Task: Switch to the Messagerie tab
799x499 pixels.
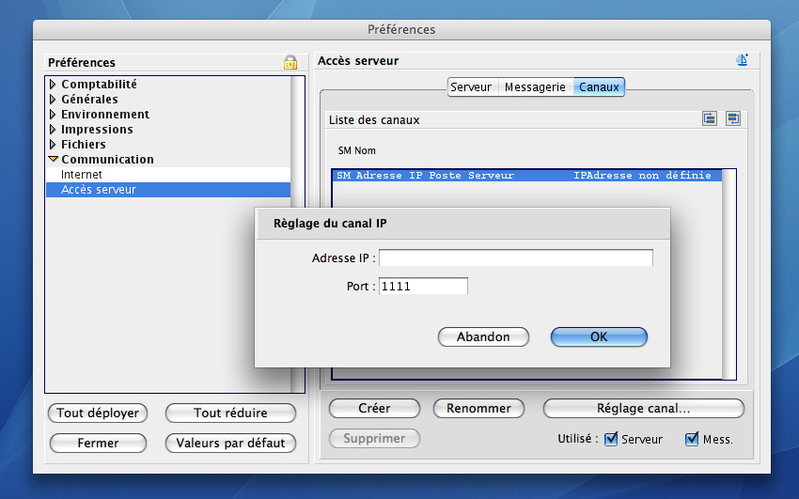Action: pos(535,87)
